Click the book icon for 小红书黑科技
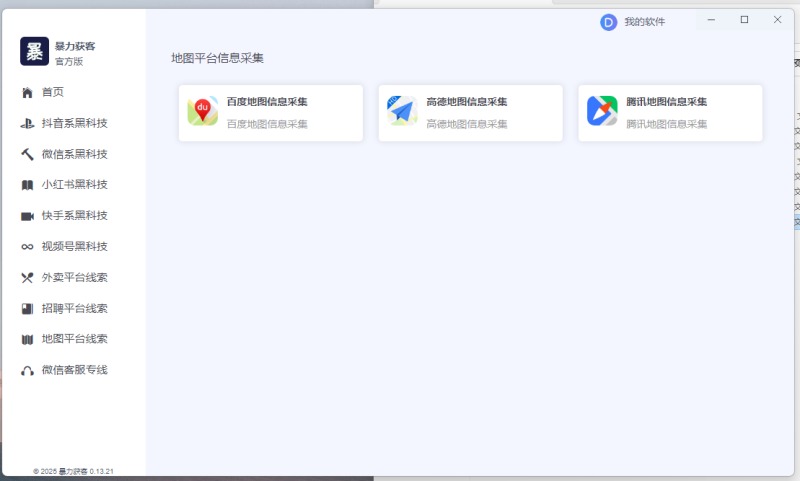Viewport: 800px width, 481px height. coord(27,185)
